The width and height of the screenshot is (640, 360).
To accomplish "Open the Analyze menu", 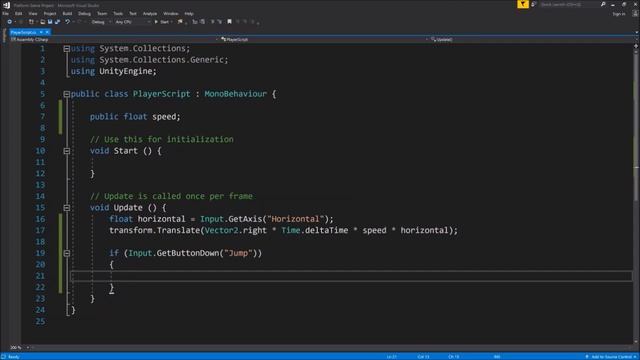I will coord(150,13).
